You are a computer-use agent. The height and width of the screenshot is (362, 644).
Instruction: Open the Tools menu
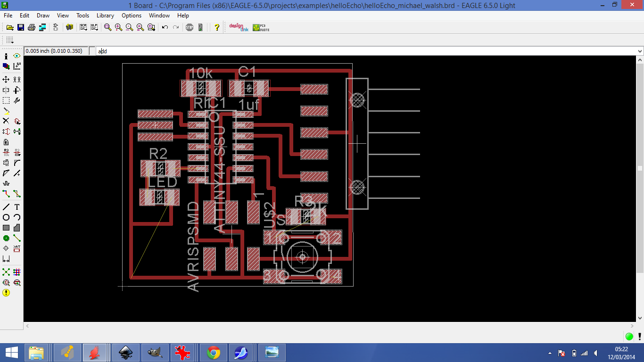pyautogui.click(x=83, y=16)
